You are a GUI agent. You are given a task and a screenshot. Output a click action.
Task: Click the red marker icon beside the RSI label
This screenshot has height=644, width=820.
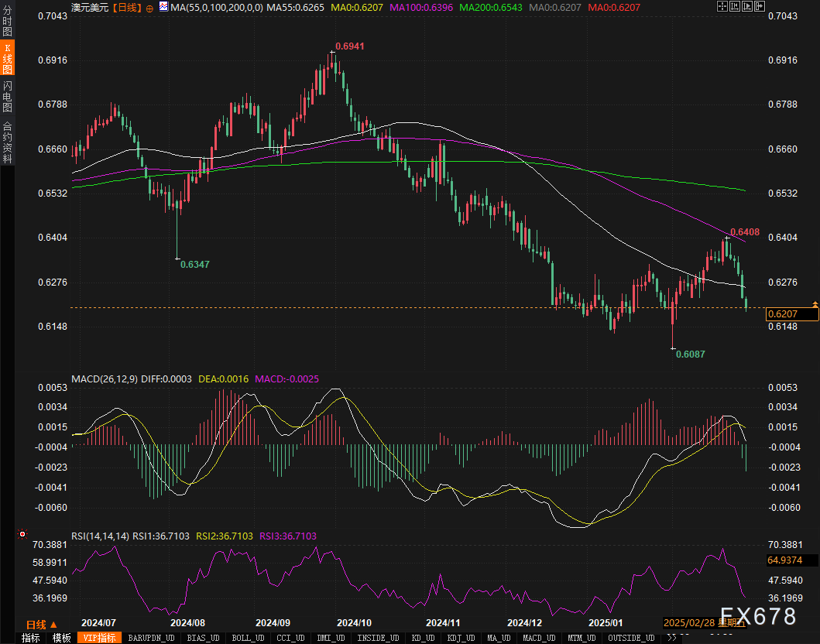22,534
